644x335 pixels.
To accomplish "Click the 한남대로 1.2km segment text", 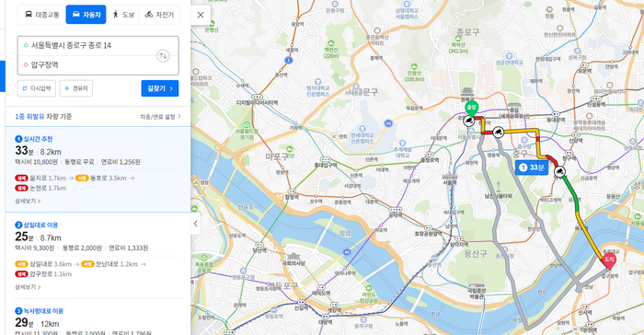I will point(117,264).
